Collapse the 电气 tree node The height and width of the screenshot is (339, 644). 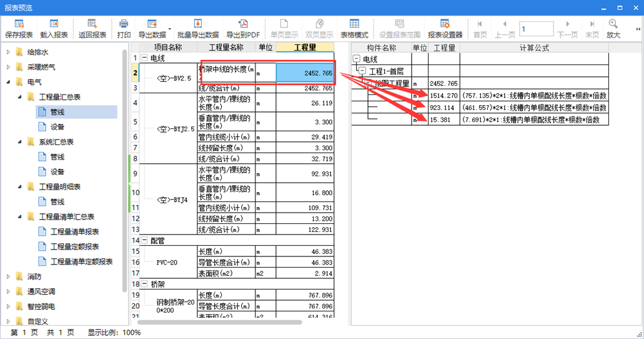pos(8,82)
